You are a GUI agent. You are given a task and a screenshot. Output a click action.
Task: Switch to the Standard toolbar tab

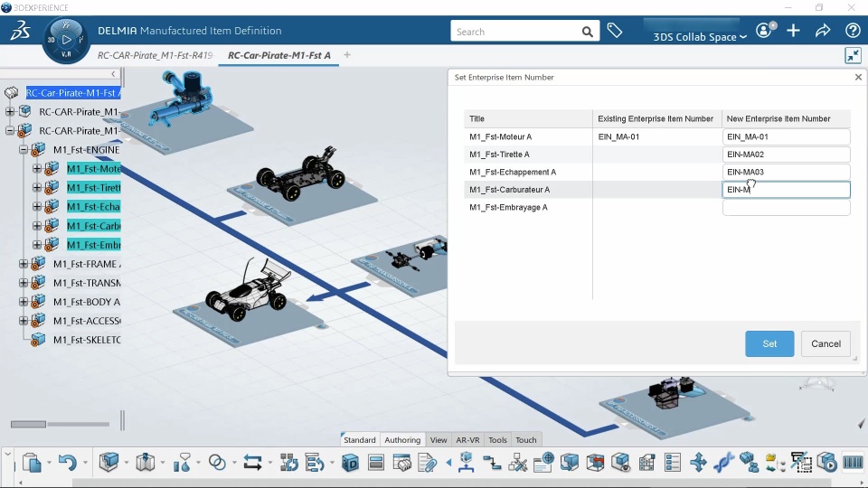360,440
